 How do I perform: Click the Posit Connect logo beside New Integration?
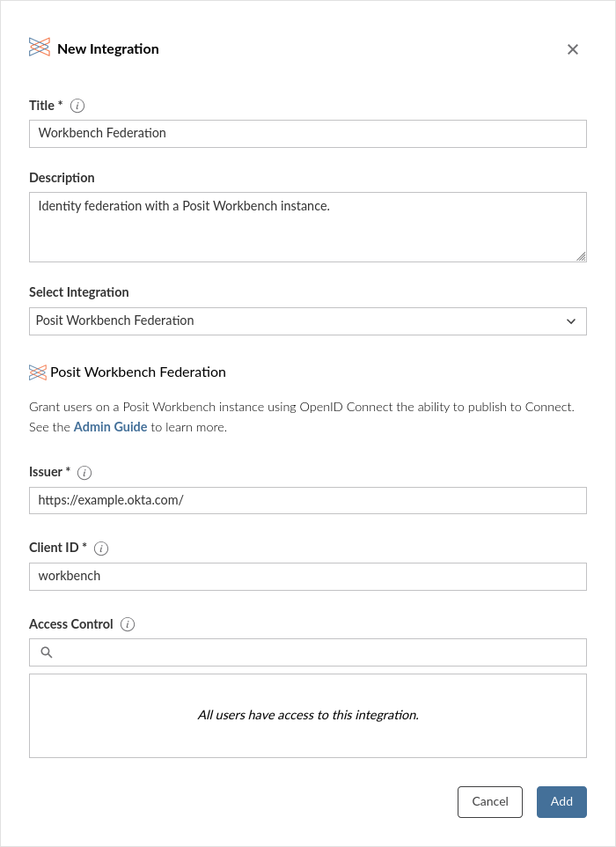coord(39,48)
